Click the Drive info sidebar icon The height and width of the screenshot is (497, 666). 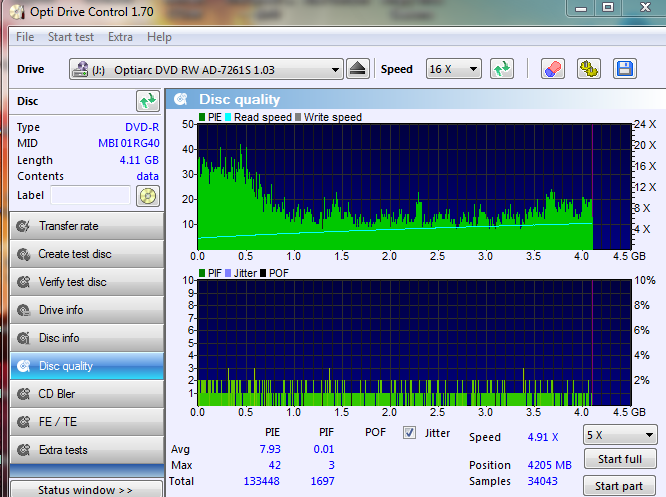pyautogui.click(x=23, y=310)
